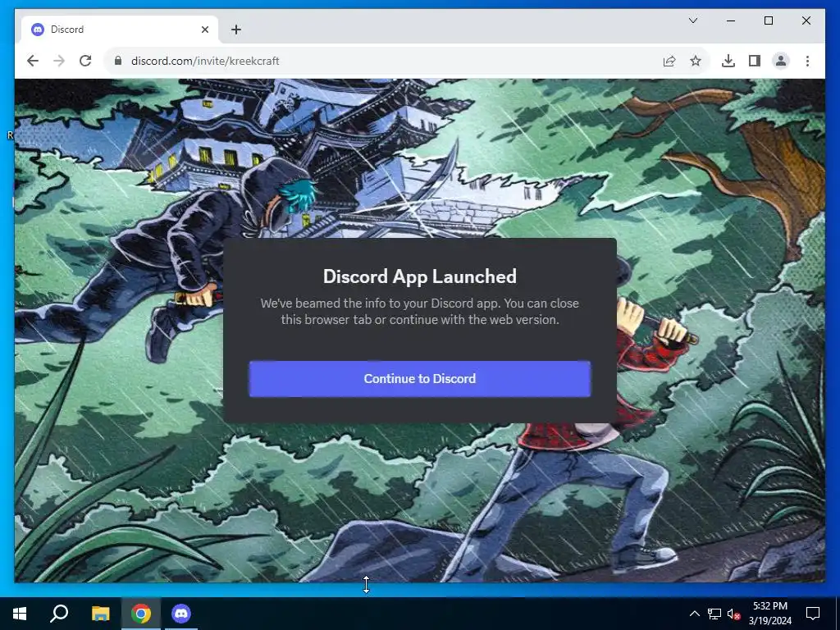View site info via the lock icon
This screenshot has width=840, height=630.
118,61
